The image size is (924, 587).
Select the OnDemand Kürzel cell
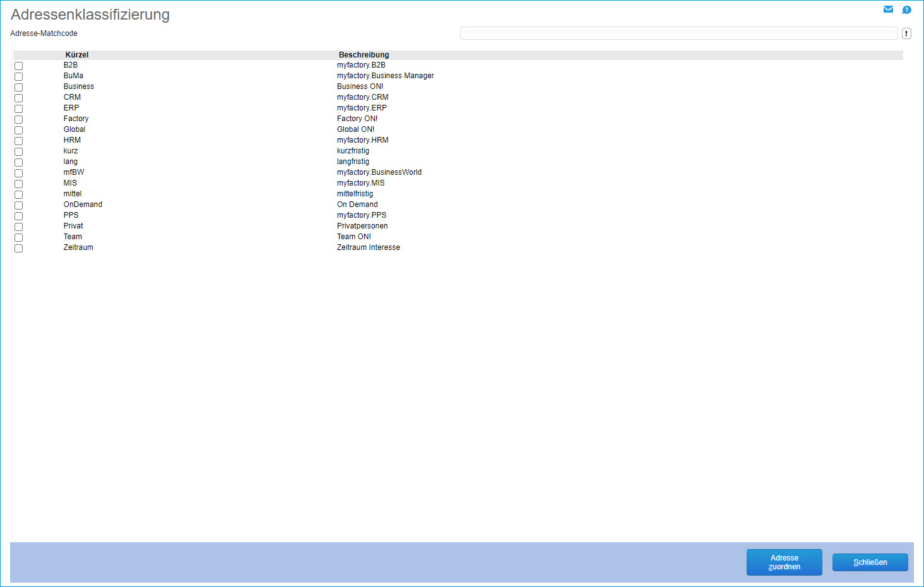(83, 205)
